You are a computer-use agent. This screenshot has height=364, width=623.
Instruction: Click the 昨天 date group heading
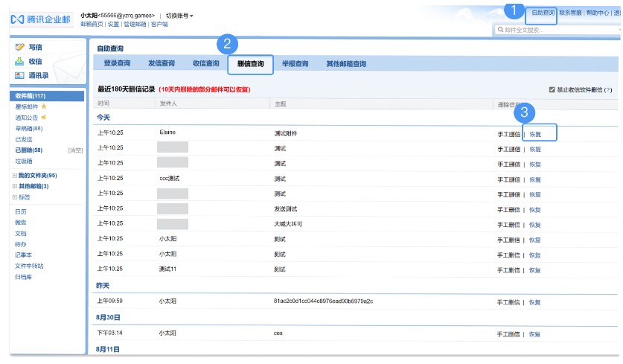coord(103,286)
